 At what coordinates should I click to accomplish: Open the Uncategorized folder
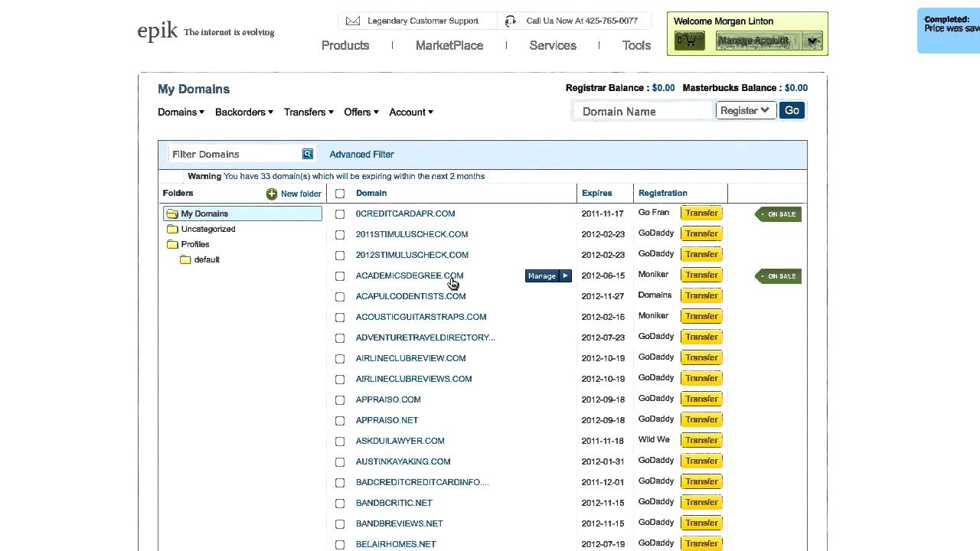click(x=201, y=229)
